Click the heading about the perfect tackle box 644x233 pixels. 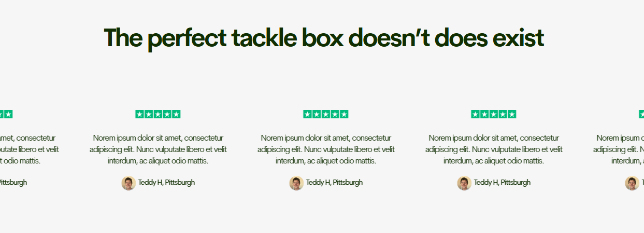[x=323, y=38]
